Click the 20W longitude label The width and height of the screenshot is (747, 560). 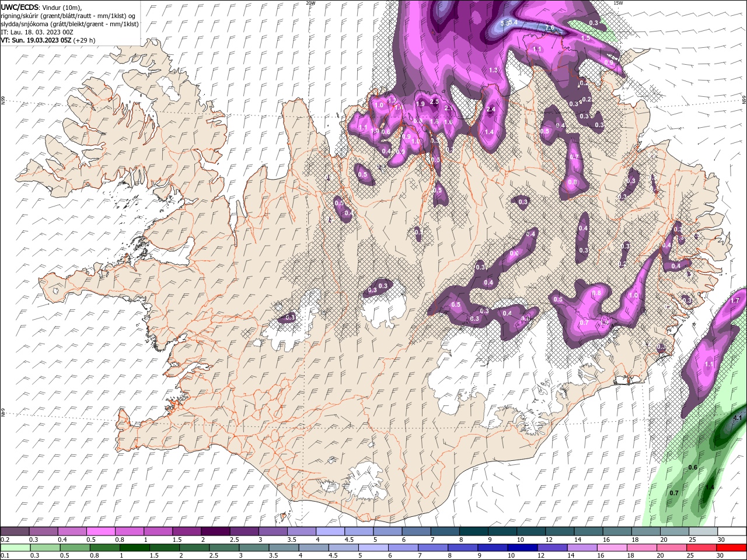[310, 3]
